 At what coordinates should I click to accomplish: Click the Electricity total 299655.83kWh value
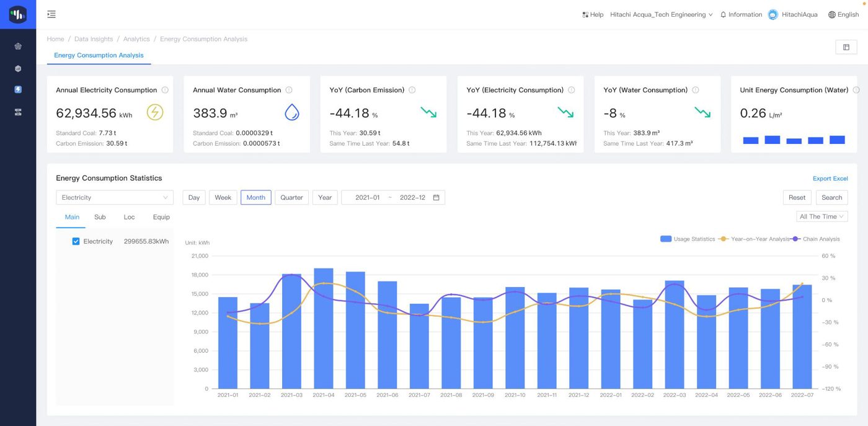pos(146,241)
